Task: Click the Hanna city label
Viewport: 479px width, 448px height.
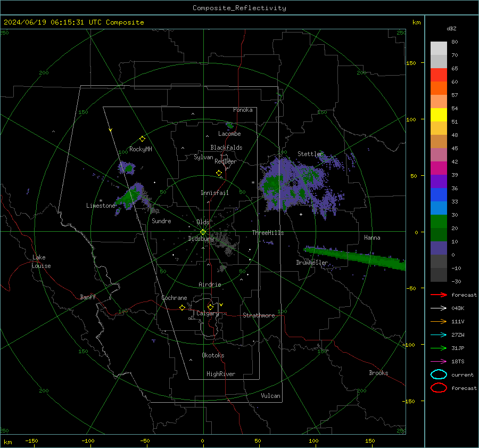Action: click(x=372, y=238)
